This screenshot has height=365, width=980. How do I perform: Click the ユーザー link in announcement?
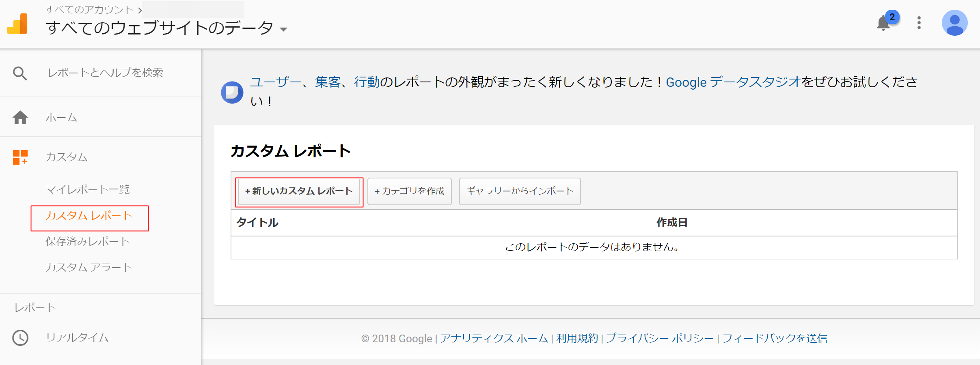[x=276, y=82]
